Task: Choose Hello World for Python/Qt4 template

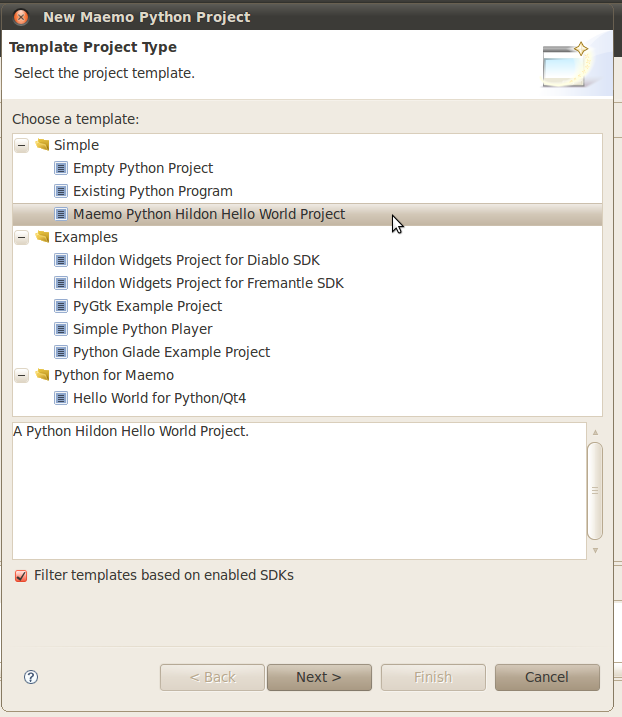Action: 159,398
